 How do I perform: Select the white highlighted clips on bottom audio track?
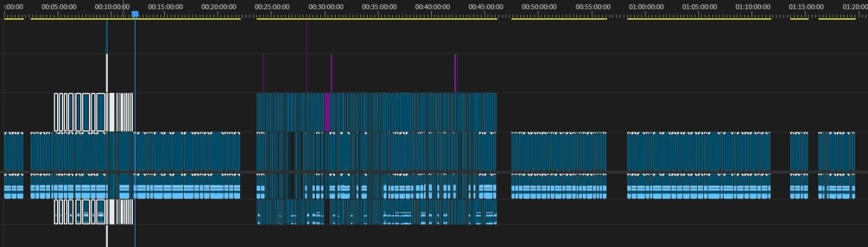click(x=94, y=212)
